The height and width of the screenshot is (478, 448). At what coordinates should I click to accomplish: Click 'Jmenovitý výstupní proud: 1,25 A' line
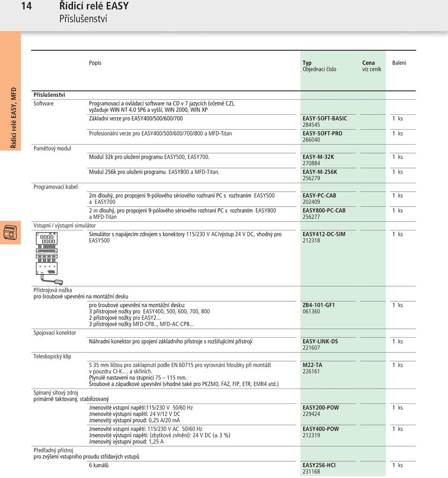point(126,442)
